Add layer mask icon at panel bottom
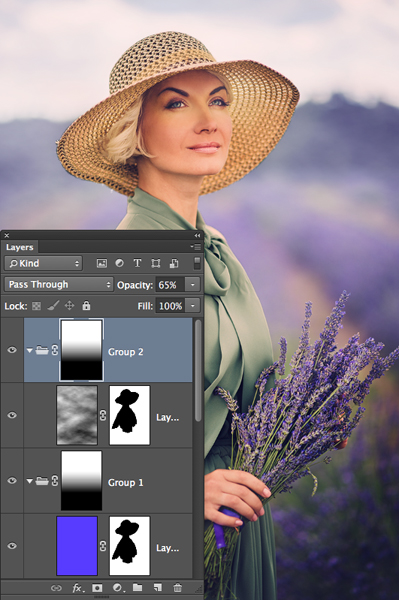This screenshot has width=399, height=600. point(97,588)
